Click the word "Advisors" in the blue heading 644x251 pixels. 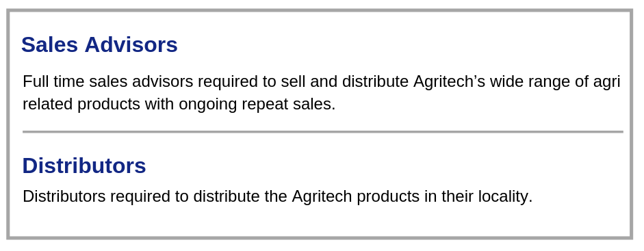131,44
